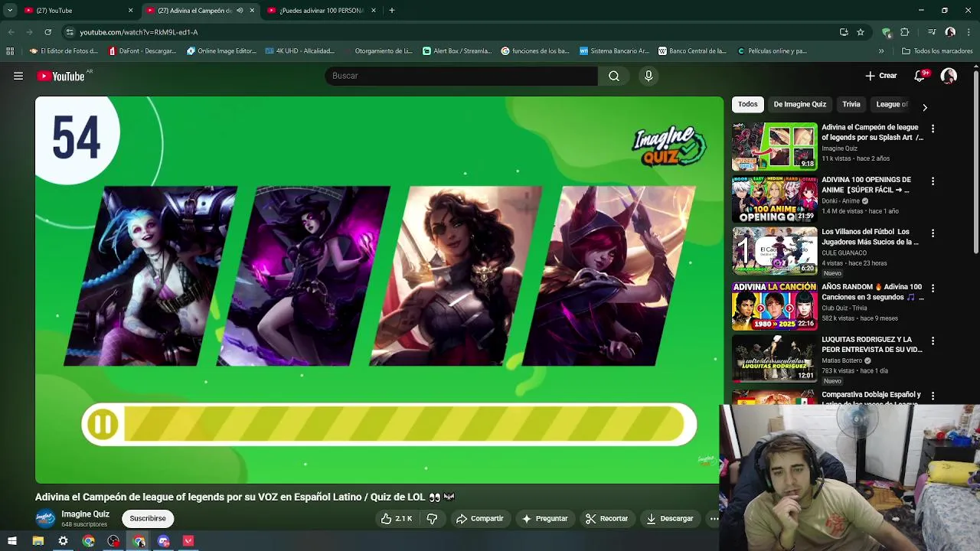The image size is (980, 551).
Task: Go back in browser history
Action: (11, 32)
